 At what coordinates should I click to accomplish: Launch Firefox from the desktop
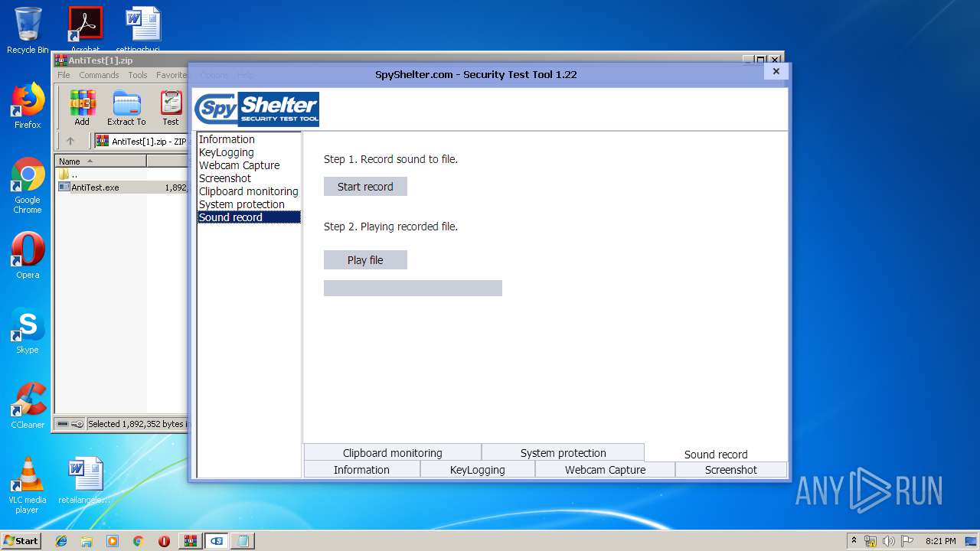tap(28, 106)
